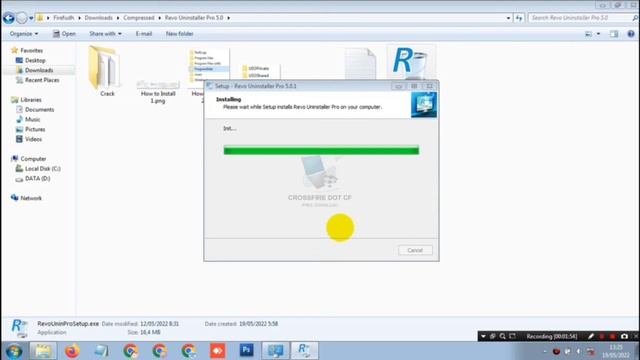Select the blank document file icon
The image size is (640, 360).
(360, 64)
